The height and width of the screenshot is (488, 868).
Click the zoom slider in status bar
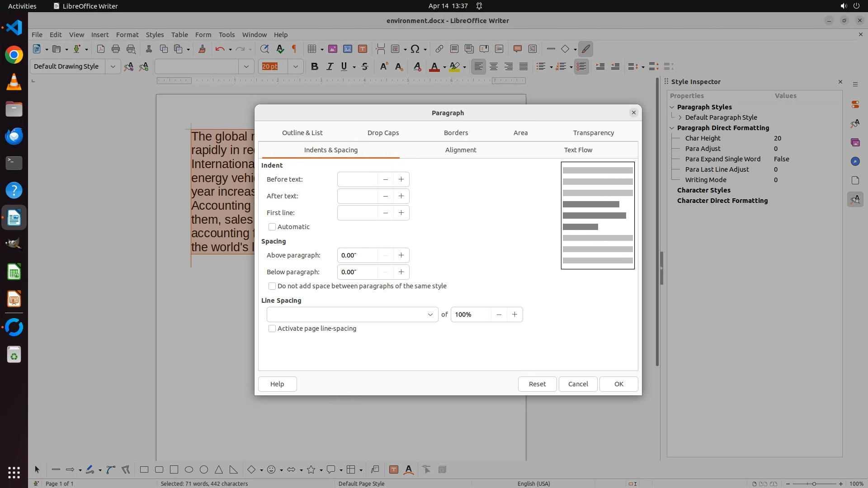tap(814, 483)
